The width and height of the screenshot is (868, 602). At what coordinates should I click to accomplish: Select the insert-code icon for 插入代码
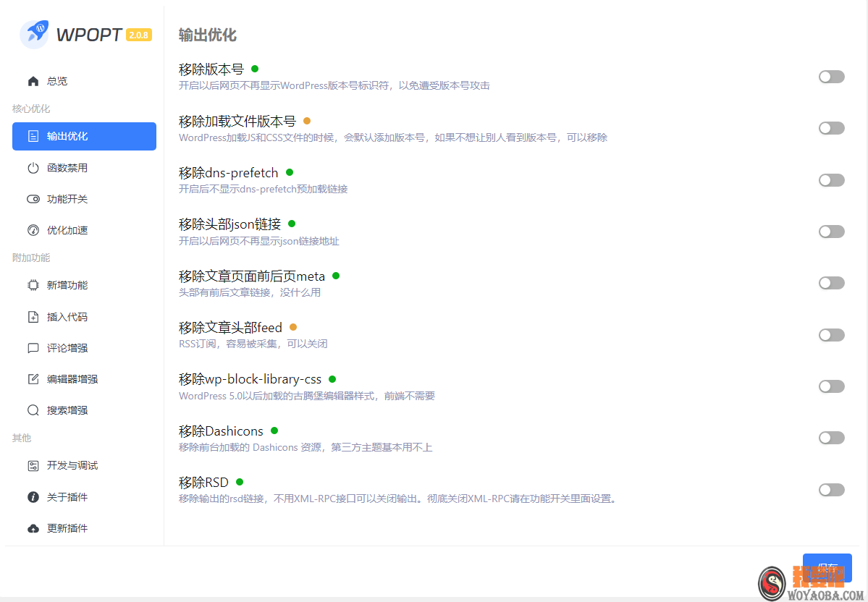coord(33,316)
